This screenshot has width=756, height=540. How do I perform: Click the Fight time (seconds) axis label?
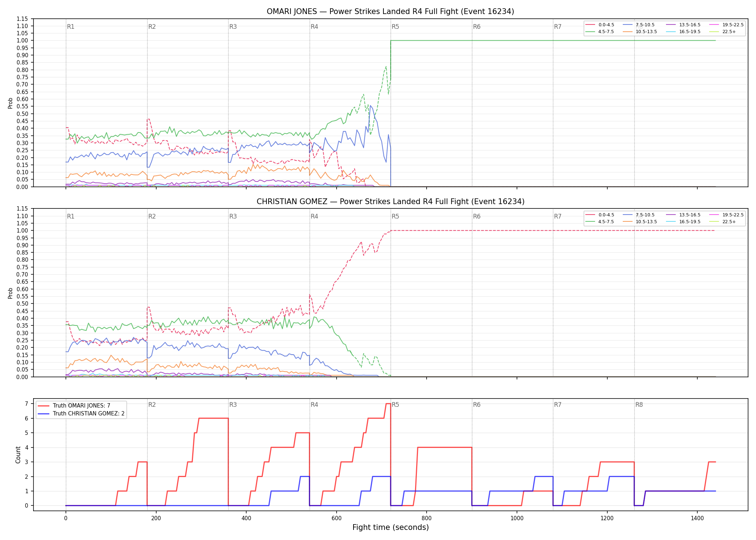(391, 527)
